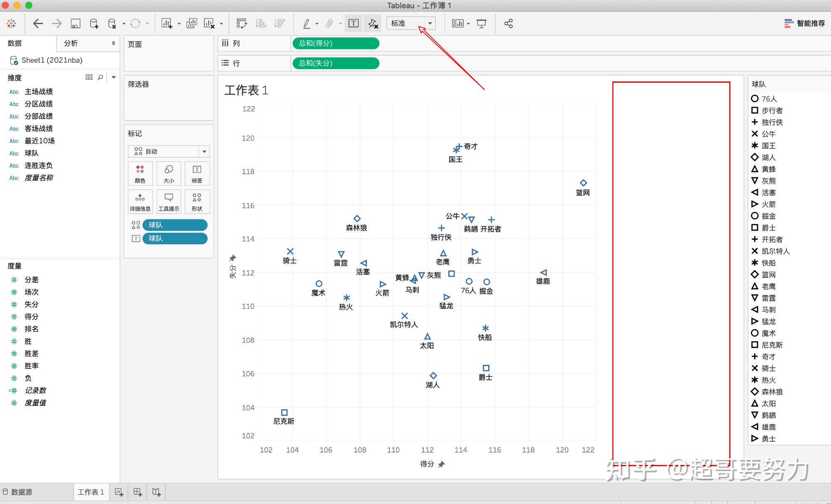Select the 工作表 1 sheet tab

[91, 492]
